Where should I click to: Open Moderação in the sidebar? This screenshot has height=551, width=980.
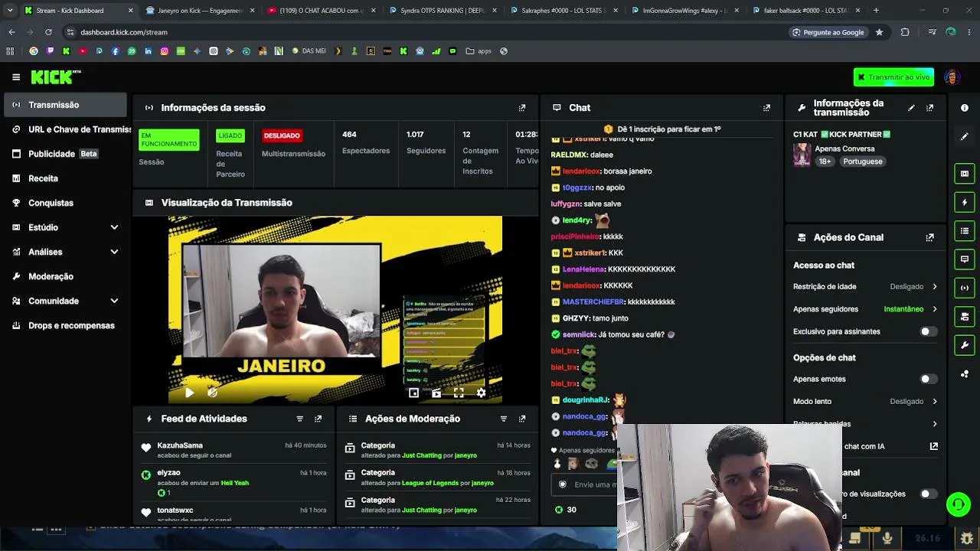coord(65,276)
